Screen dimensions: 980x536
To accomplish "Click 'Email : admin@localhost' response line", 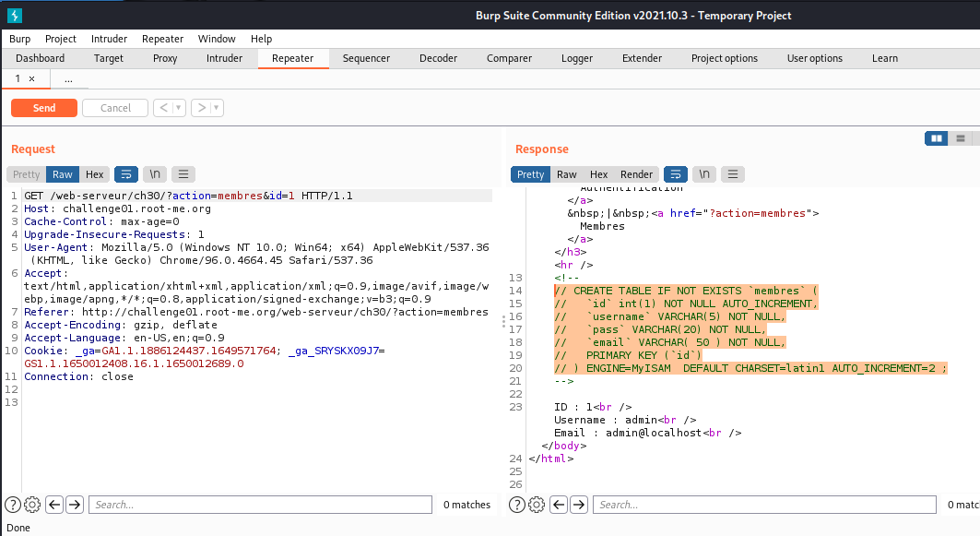I will pos(647,433).
